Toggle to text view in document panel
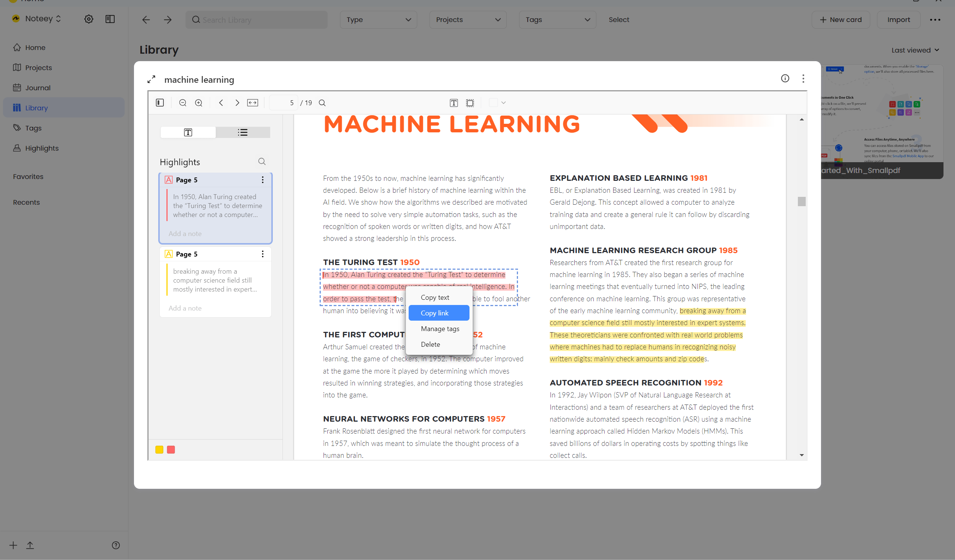955x560 pixels. coord(188,131)
